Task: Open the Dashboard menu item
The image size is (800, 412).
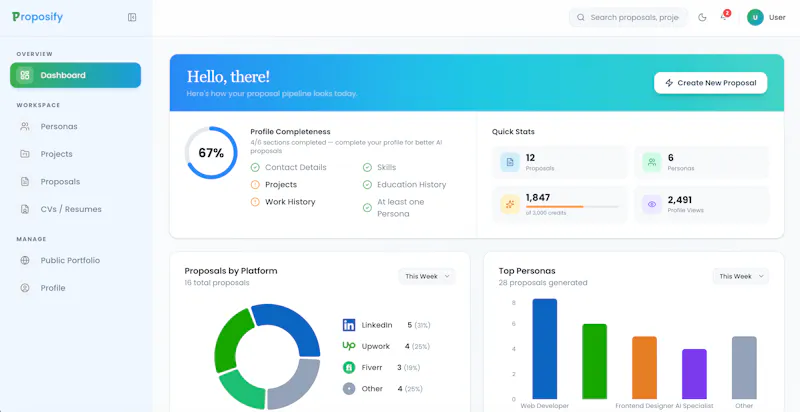Action: click(x=76, y=75)
